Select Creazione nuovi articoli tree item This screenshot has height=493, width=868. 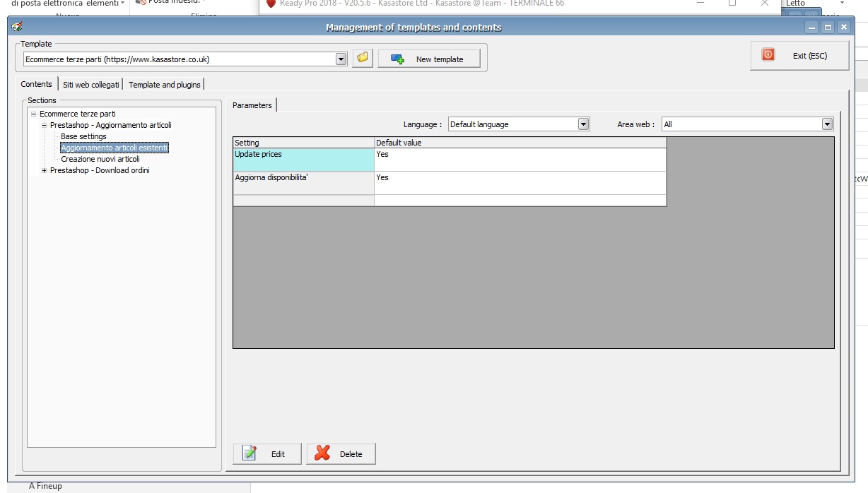[100, 159]
